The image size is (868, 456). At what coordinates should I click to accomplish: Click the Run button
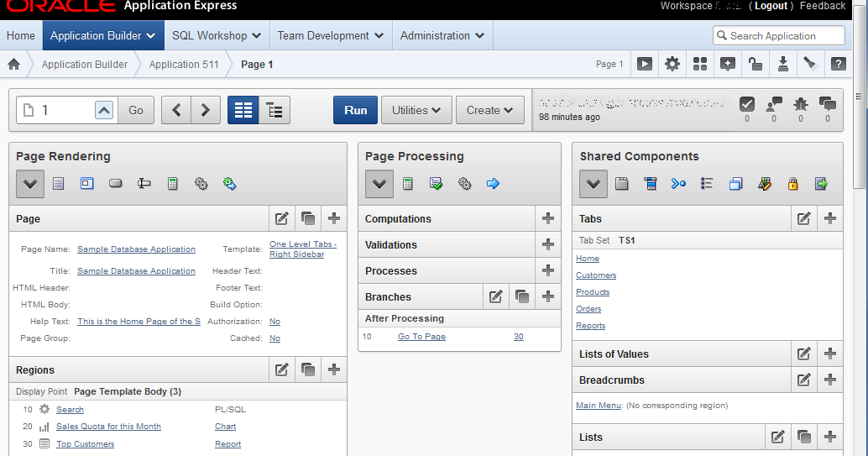[x=355, y=110]
